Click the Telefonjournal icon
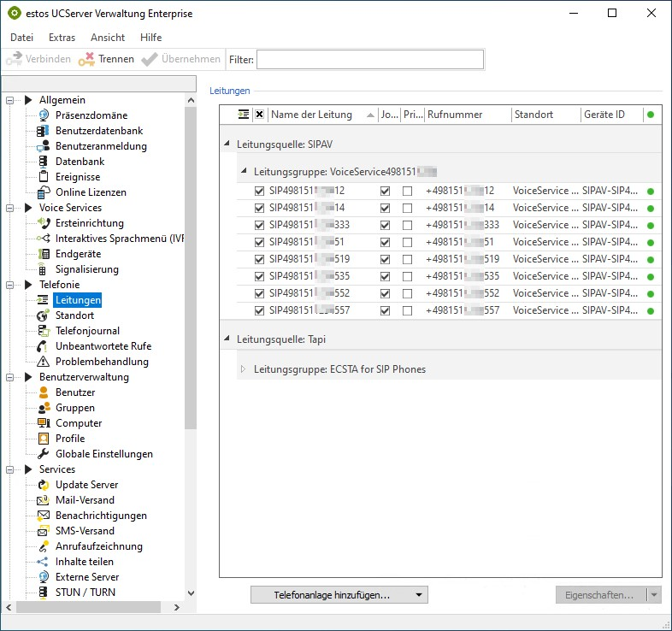Screen dimensions: 672x631 44,331
